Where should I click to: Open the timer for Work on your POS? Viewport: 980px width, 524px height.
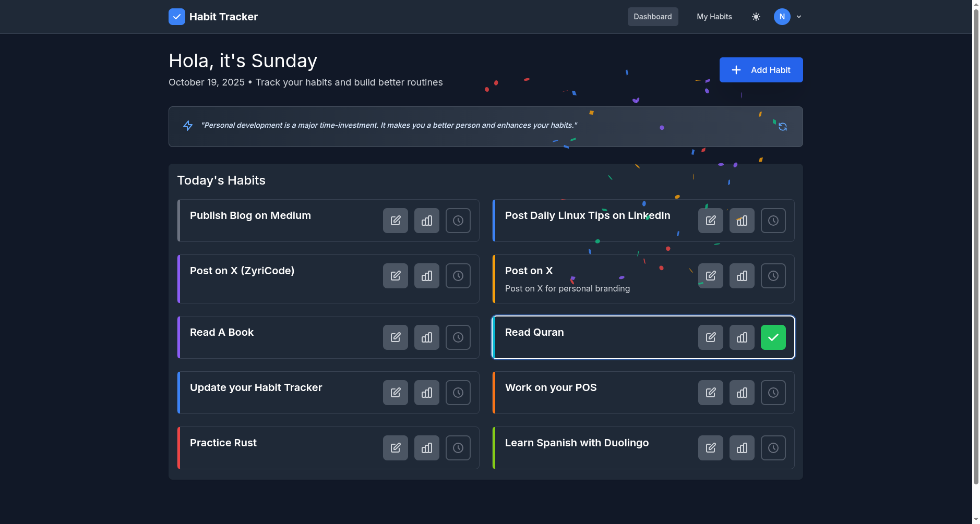coord(773,392)
